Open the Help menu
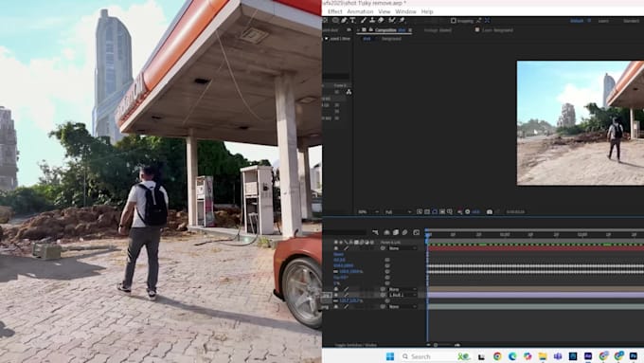Image resolution: width=644 pixels, height=363 pixels. (427, 11)
